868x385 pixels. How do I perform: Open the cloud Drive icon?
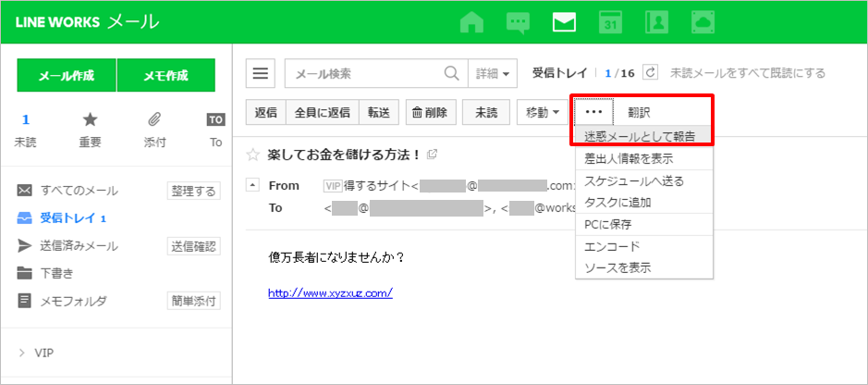pos(704,22)
